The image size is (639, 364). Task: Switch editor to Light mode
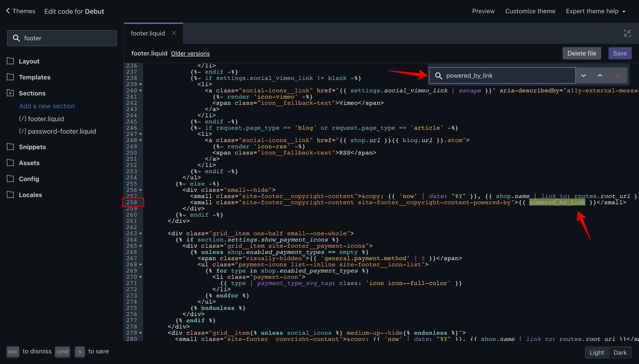(597, 352)
